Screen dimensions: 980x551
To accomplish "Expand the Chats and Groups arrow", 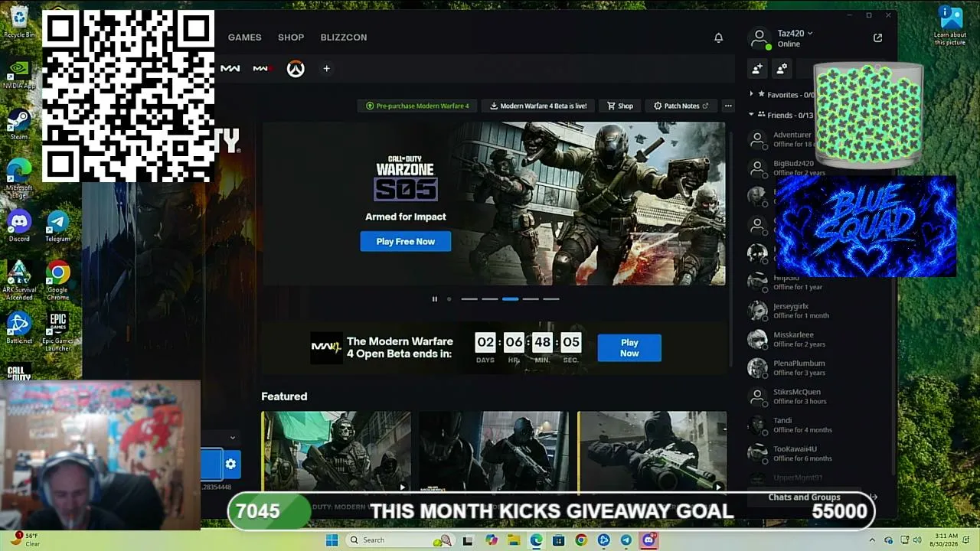I will pos(874,497).
